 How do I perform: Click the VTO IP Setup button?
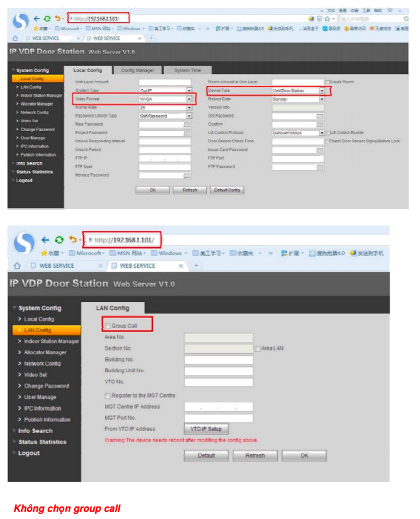(x=206, y=429)
